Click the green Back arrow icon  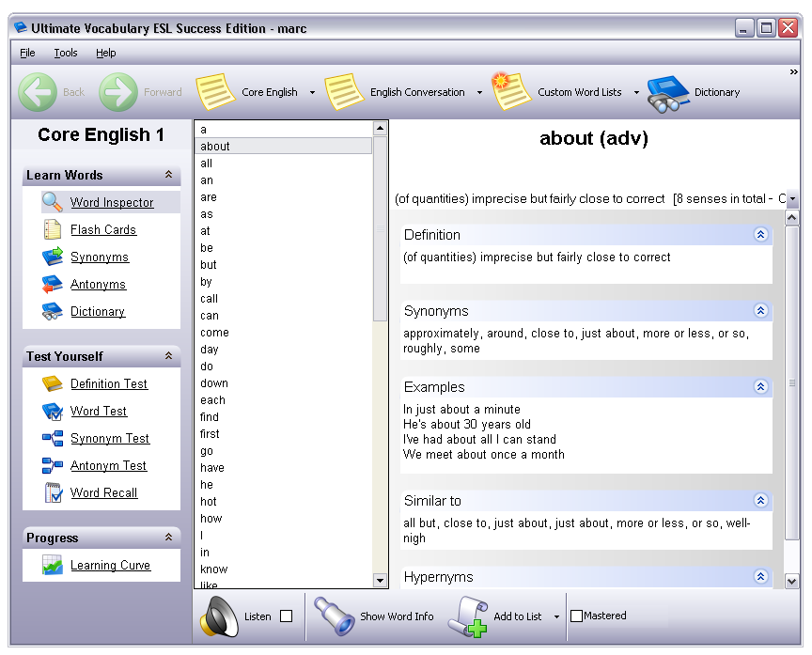[x=38, y=92]
